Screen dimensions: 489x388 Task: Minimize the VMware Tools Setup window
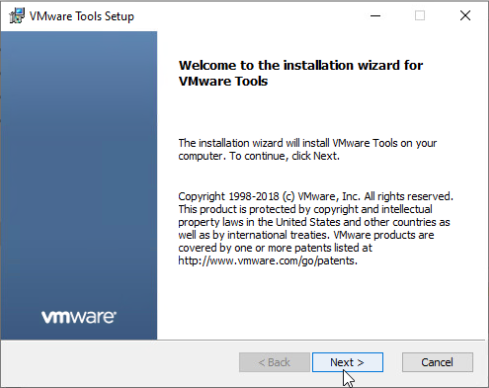coord(375,16)
